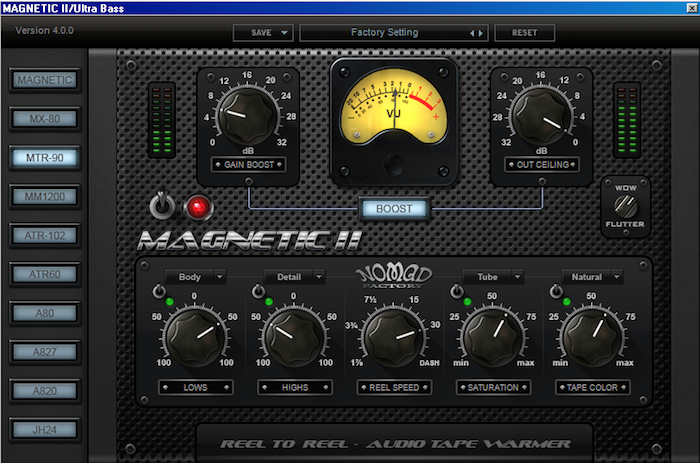
Task: Click the LOWS knob
Action: (x=195, y=337)
